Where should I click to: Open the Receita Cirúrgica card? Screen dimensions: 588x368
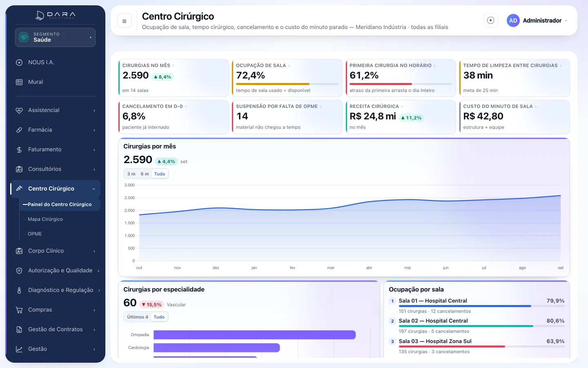401,117
